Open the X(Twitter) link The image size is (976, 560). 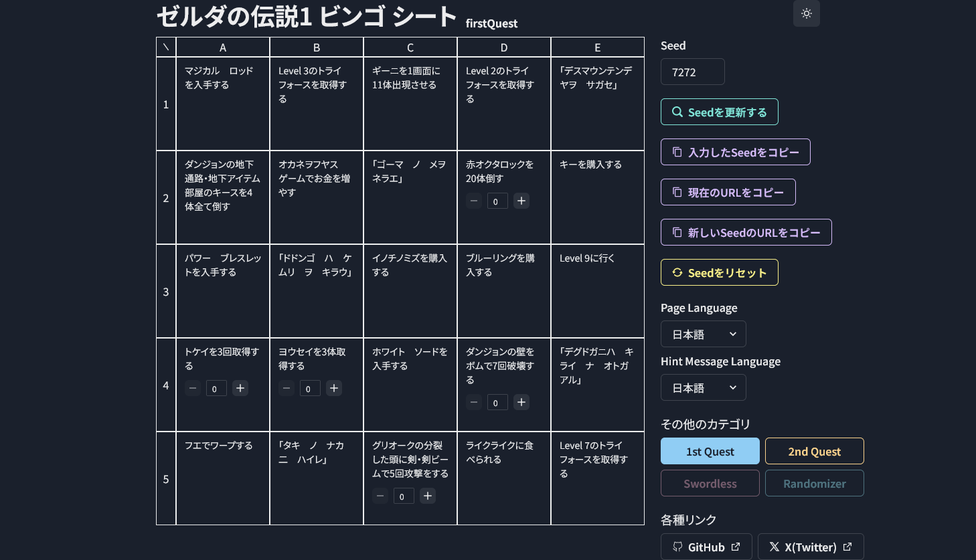811,547
